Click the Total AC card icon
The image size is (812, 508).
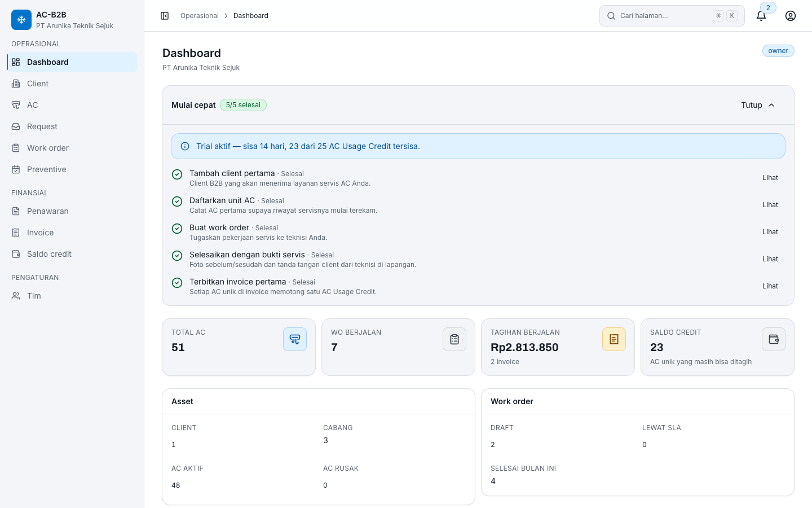[295, 339]
